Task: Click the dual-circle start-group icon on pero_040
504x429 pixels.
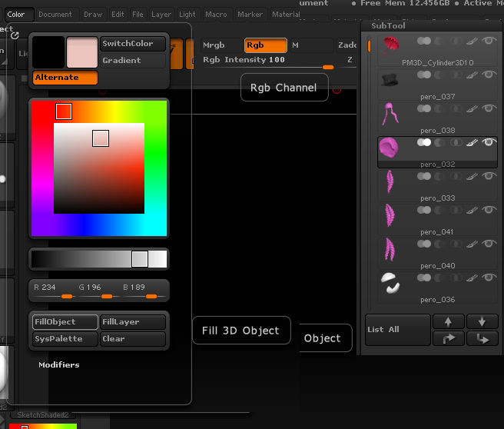Action: 424,244
